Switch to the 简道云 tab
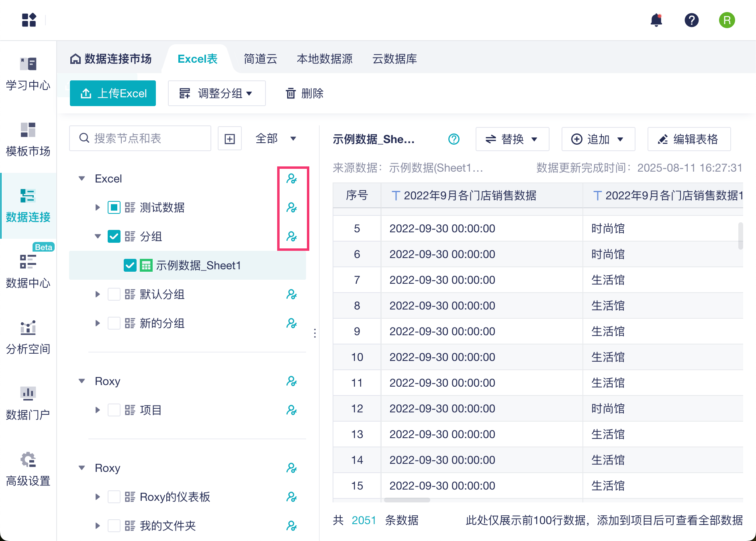This screenshot has width=756, height=541. pos(260,59)
